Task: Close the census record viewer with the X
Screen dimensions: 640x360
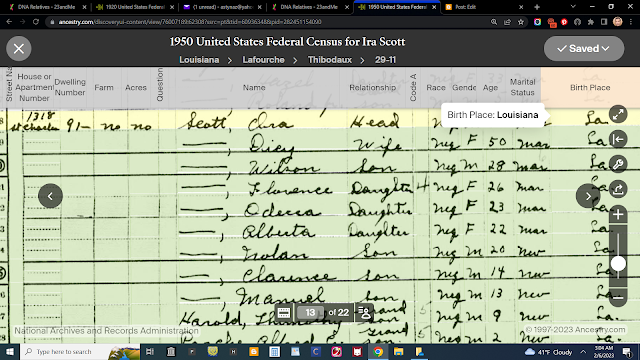Action: pyautogui.click(x=19, y=49)
